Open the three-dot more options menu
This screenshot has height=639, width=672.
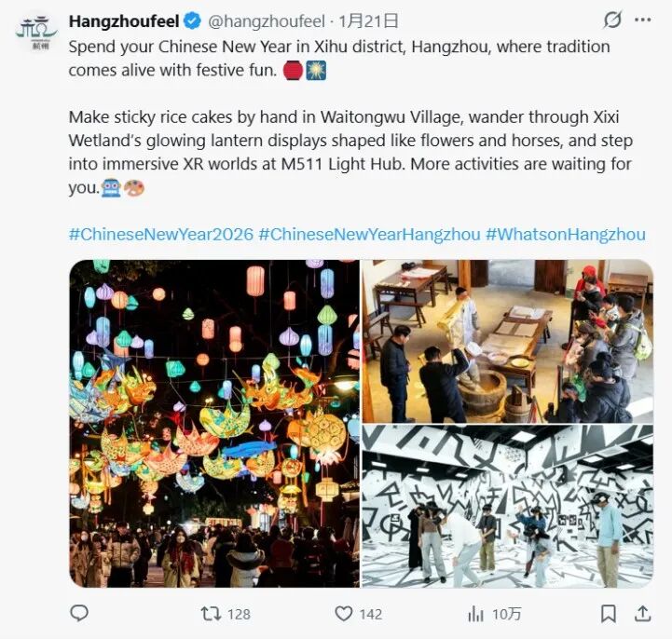(x=643, y=20)
